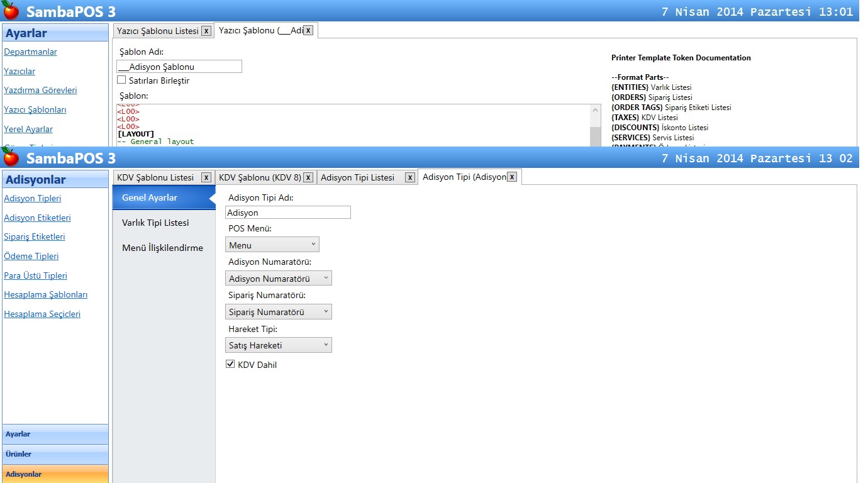Click the Ürünler navigation button

point(55,454)
